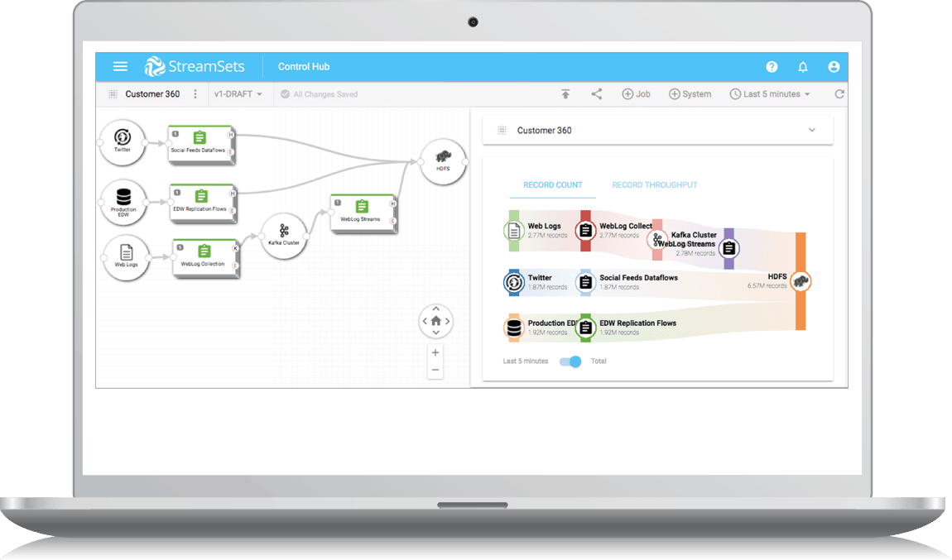View notifications via the bell icon
The width and height of the screenshot is (952, 560).
coord(803,67)
